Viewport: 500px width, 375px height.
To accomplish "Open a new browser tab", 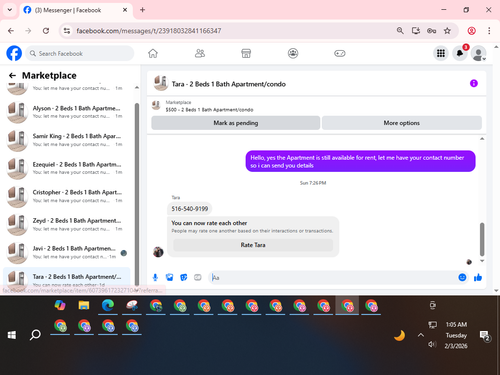I will click(x=142, y=10).
